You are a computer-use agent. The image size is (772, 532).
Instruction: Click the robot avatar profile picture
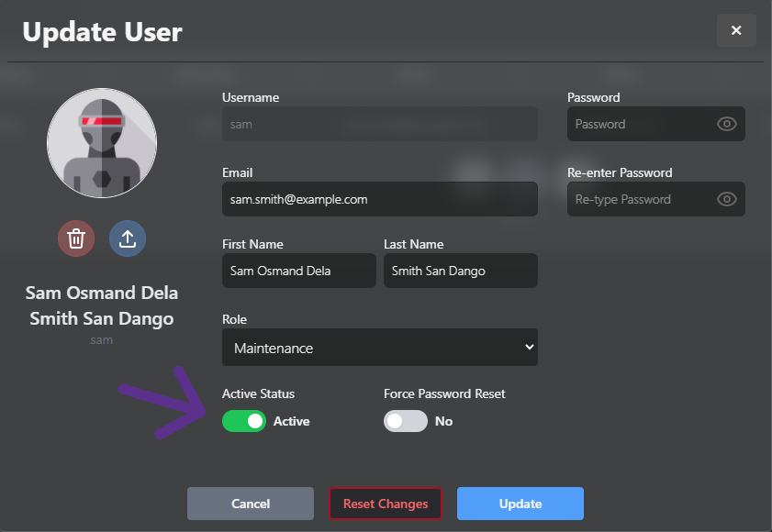pyautogui.click(x=102, y=143)
